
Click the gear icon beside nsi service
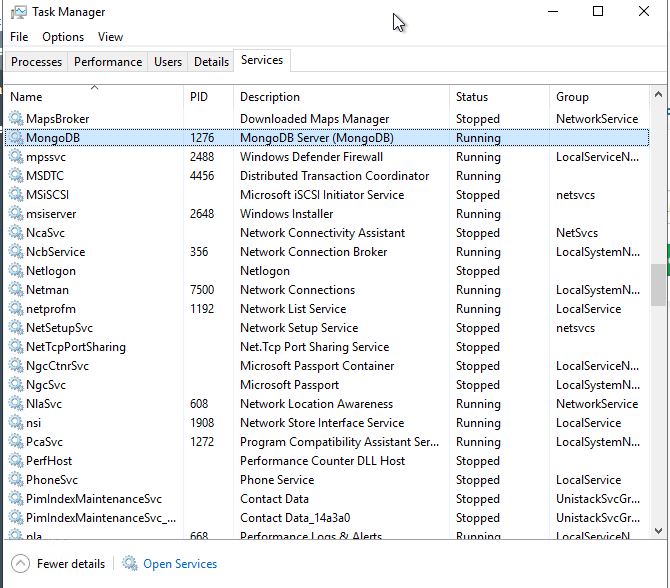coord(16,422)
